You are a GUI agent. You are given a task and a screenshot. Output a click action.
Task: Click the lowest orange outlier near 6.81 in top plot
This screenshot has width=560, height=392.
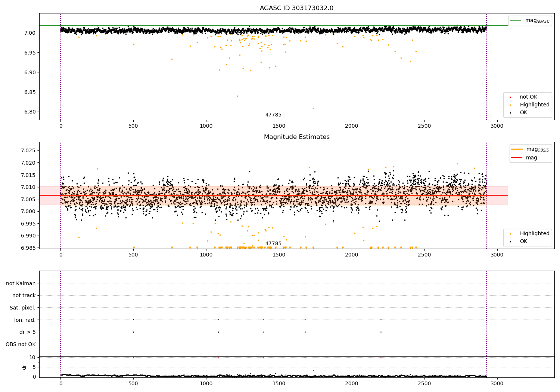[x=313, y=108]
